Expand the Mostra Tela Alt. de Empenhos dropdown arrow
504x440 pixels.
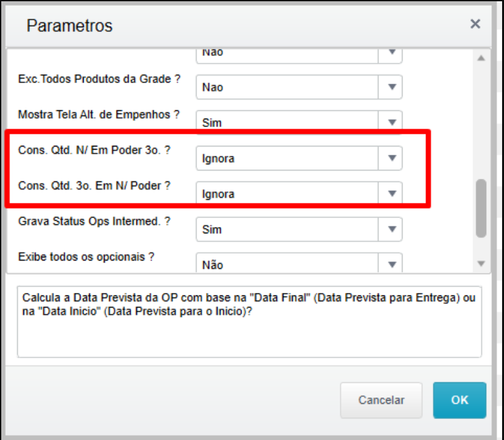tap(391, 122)
